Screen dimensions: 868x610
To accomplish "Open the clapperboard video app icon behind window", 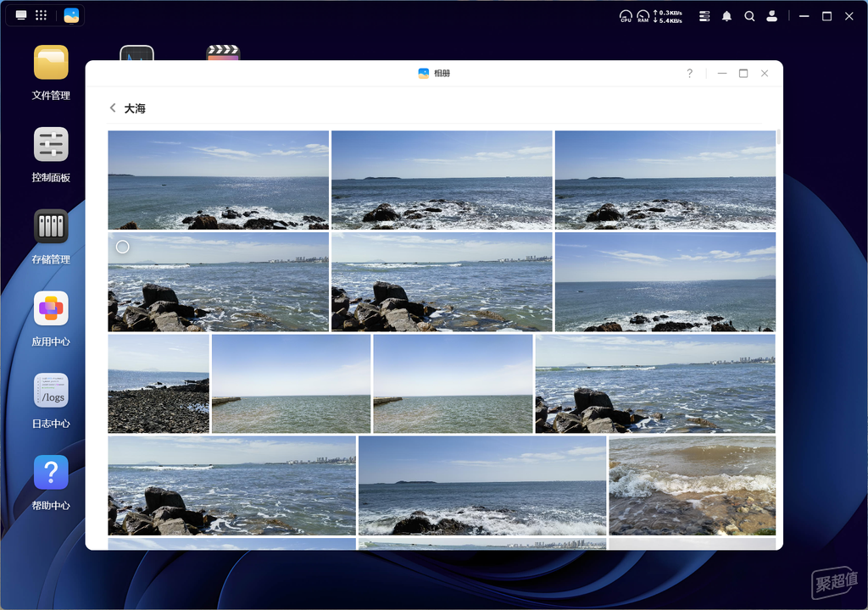I will click(x=223, y=53).
